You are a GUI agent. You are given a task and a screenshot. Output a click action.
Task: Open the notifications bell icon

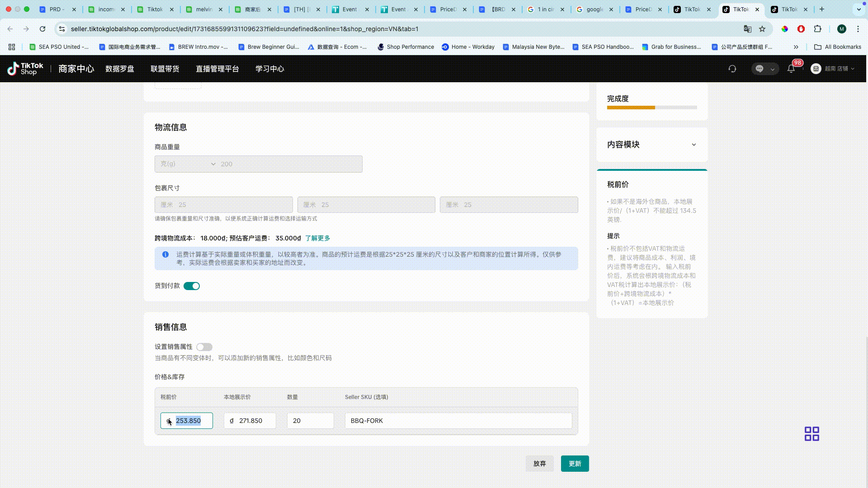(791, 69)
